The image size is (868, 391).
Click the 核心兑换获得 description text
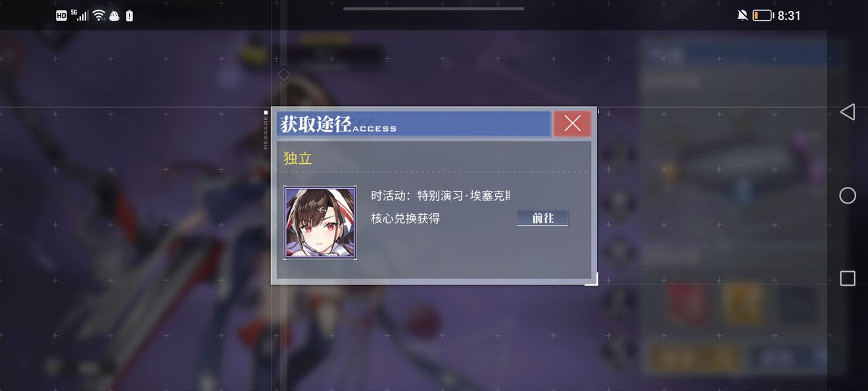(x=405, y=219)
